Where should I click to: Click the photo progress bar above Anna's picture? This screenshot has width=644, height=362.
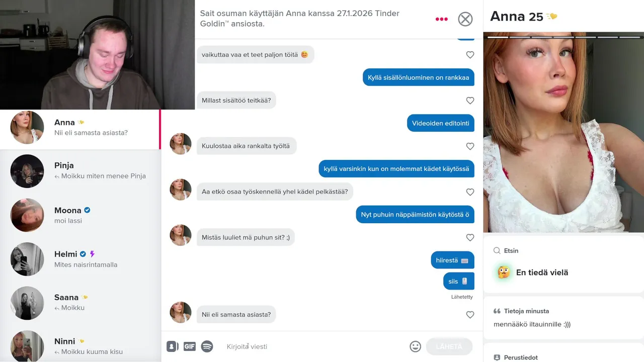pyautogui.click(x=563, y=37)
